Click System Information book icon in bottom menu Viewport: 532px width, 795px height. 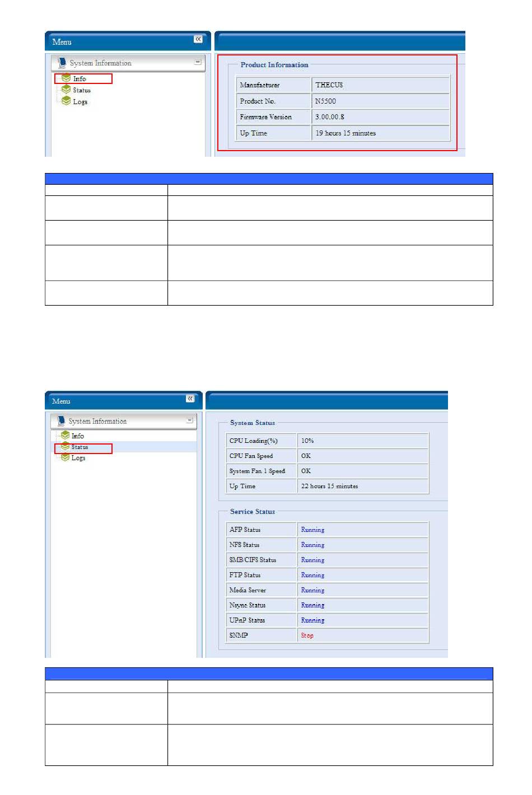[61, 420]
